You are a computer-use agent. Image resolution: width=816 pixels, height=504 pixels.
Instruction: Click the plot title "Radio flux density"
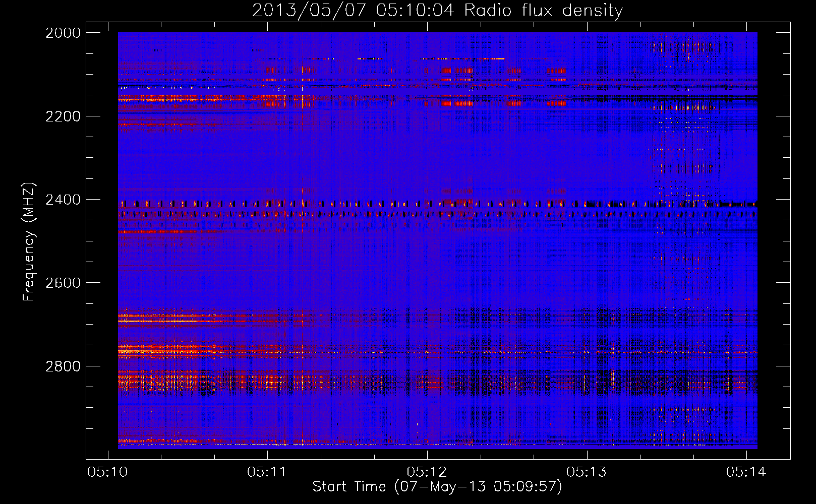[x=544, y=11]
